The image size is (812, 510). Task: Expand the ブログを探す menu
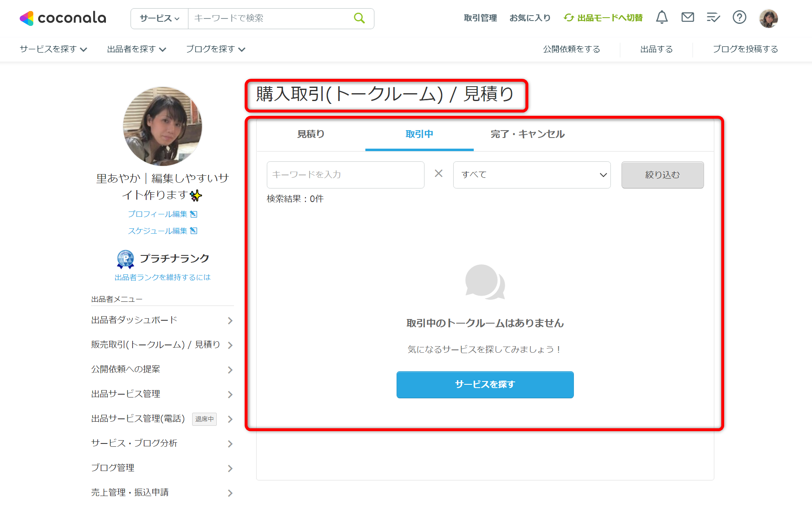(x=216, y=49)
